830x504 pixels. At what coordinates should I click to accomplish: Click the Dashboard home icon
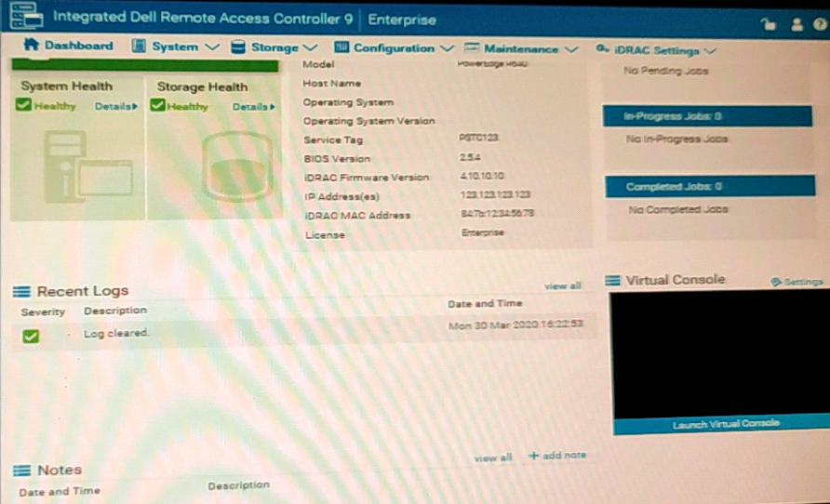[31, 46]
